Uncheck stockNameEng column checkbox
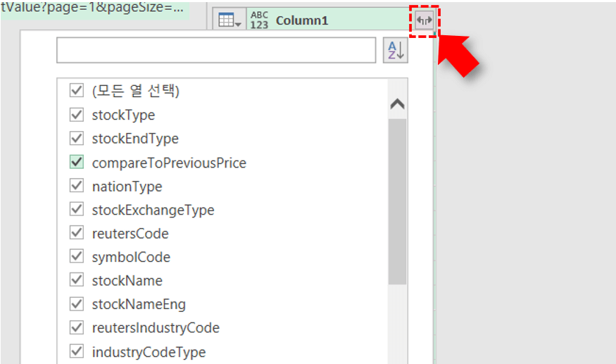This screenshot has height=364, width=616. coord(77,304)
